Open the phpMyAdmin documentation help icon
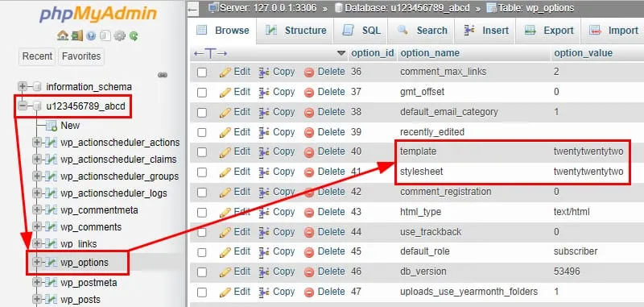The height and width of the screenshot is (307, 644). [91, 35]
